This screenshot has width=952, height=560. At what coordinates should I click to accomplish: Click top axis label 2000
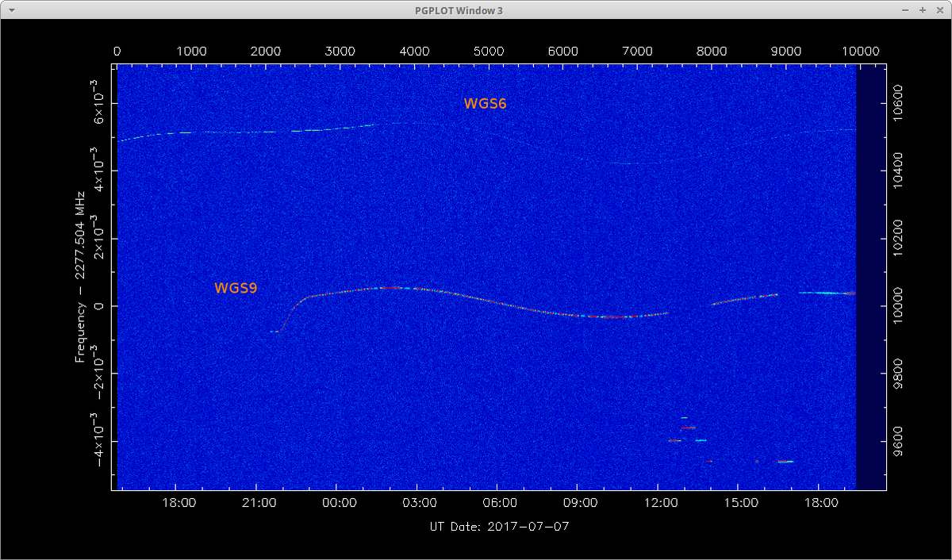(265, 51)
